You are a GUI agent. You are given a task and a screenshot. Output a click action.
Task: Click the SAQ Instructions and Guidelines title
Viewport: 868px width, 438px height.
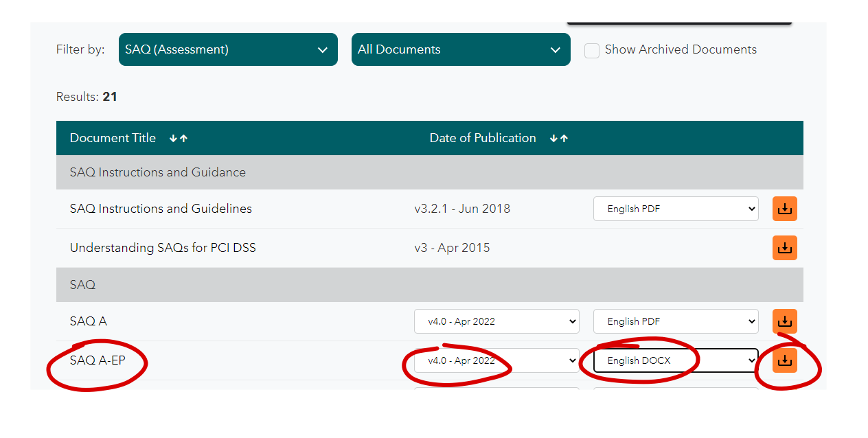click(x=161, y=209)
